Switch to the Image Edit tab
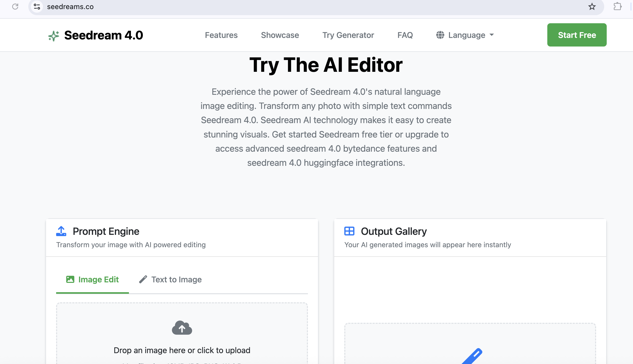633x364 pixels. click(x=93, y=280)
